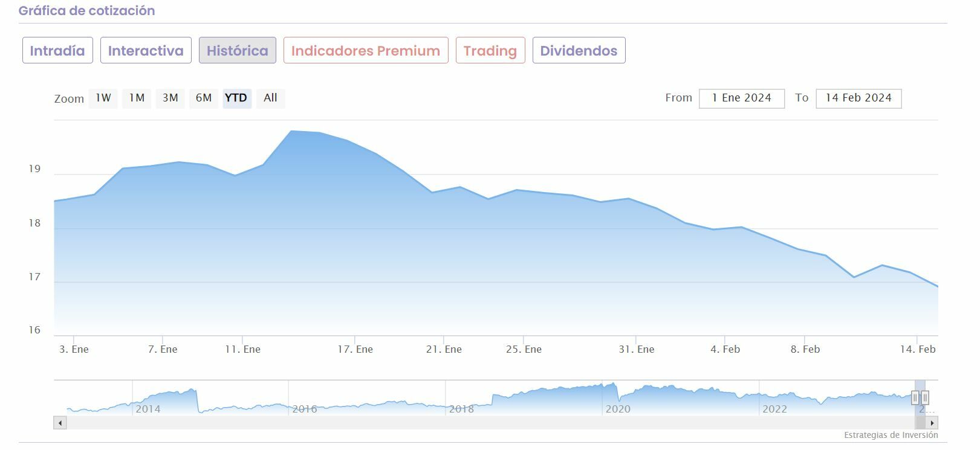980x450 pixels.
Task: Select the YTD zoom button
Action: tap(236, 98)
